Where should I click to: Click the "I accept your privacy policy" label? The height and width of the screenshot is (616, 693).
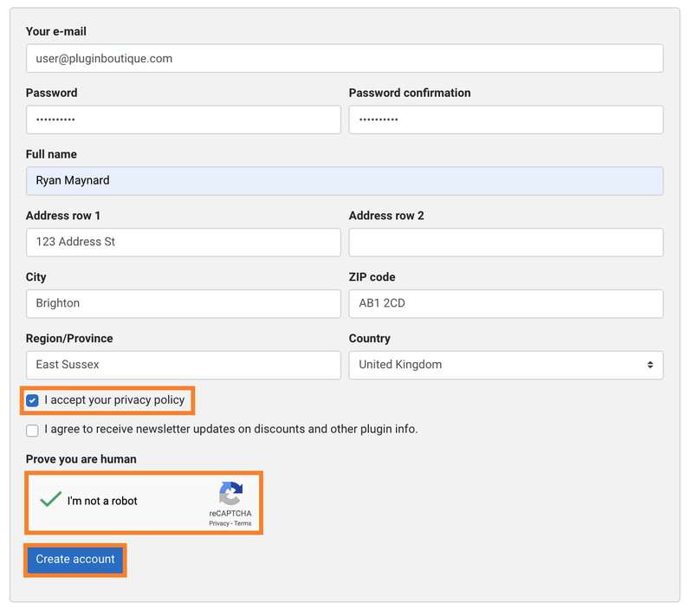point(114,400)
